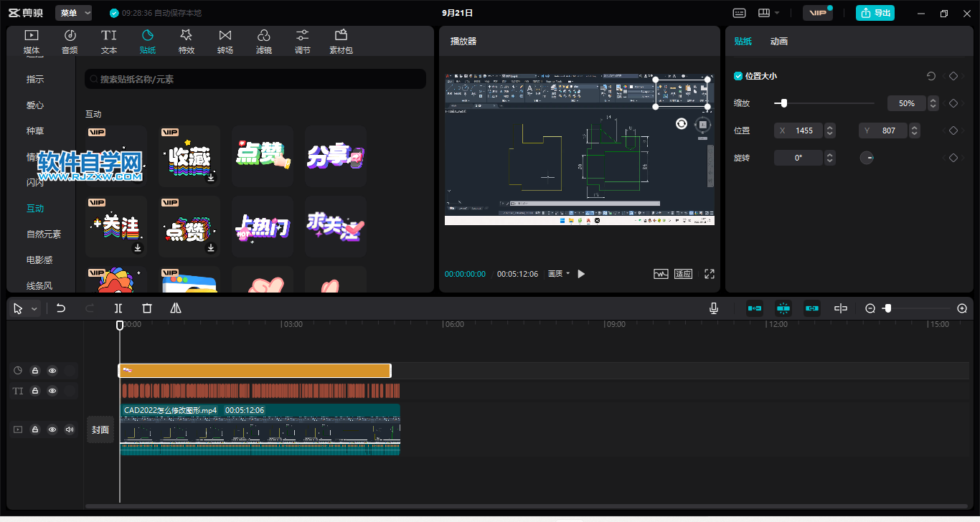
Task: Undo the last action
Action: 61,308
